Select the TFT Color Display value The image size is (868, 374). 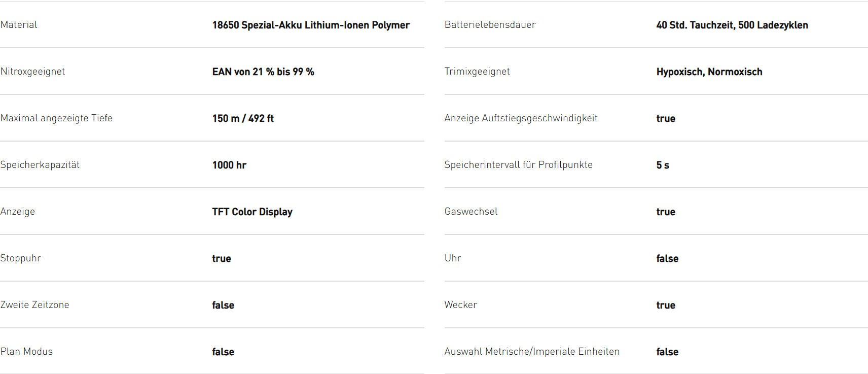pos(252,212)
